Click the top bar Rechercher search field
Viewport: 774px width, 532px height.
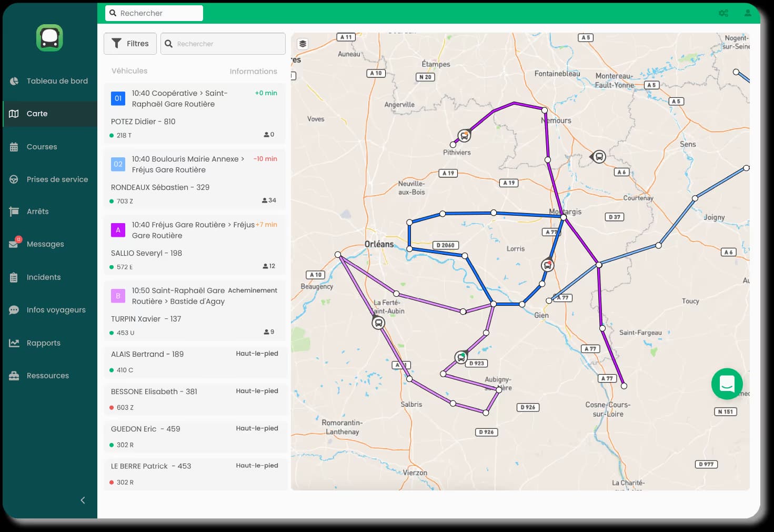pyautogui.click(x=154, y=13)
